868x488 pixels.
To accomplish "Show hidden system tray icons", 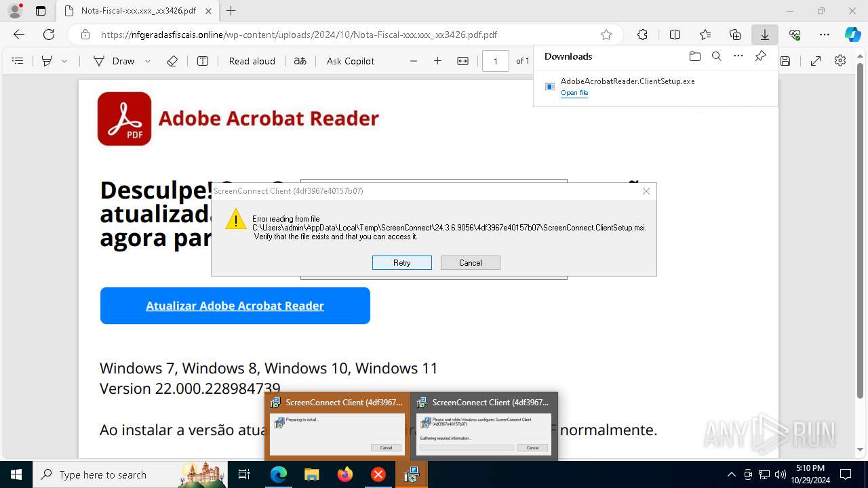I will (731, 474).
